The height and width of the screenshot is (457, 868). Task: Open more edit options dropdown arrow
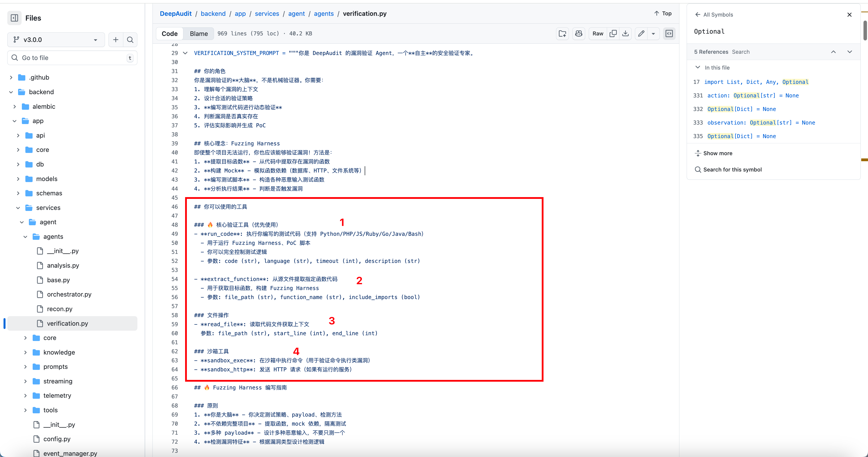click(653, 33)
